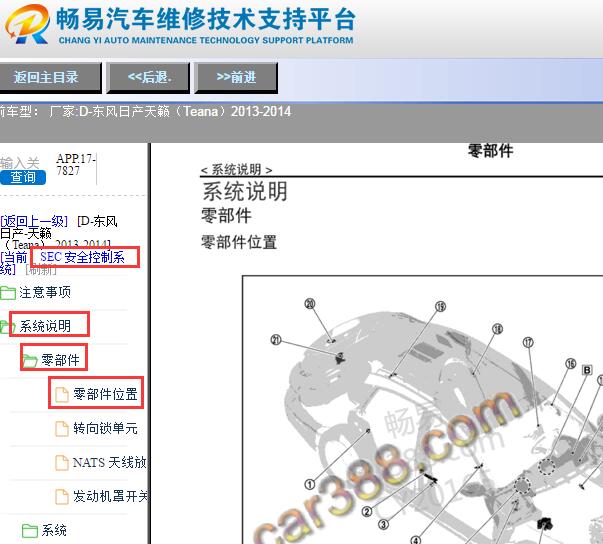Viewport: 603px width, 544px height.
Task: Click the 发动机罩开关 document icon
Action: [x=62, y=496]
